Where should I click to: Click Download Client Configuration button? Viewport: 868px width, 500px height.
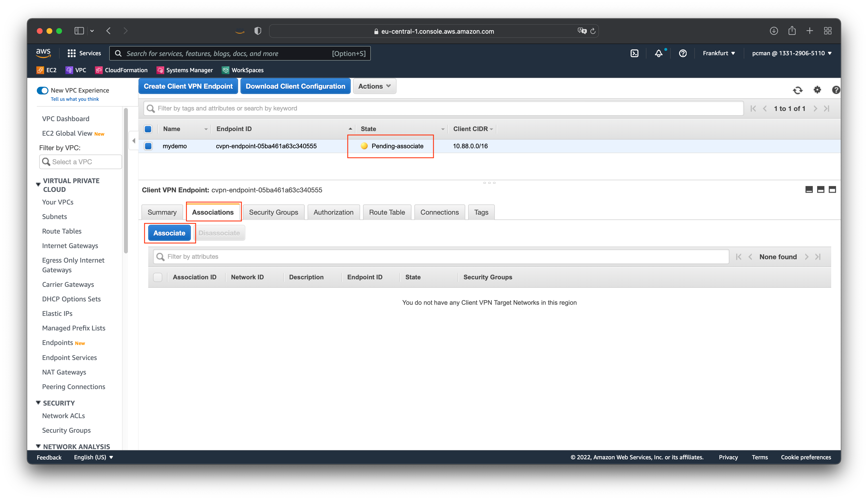(x=295, y=86)
